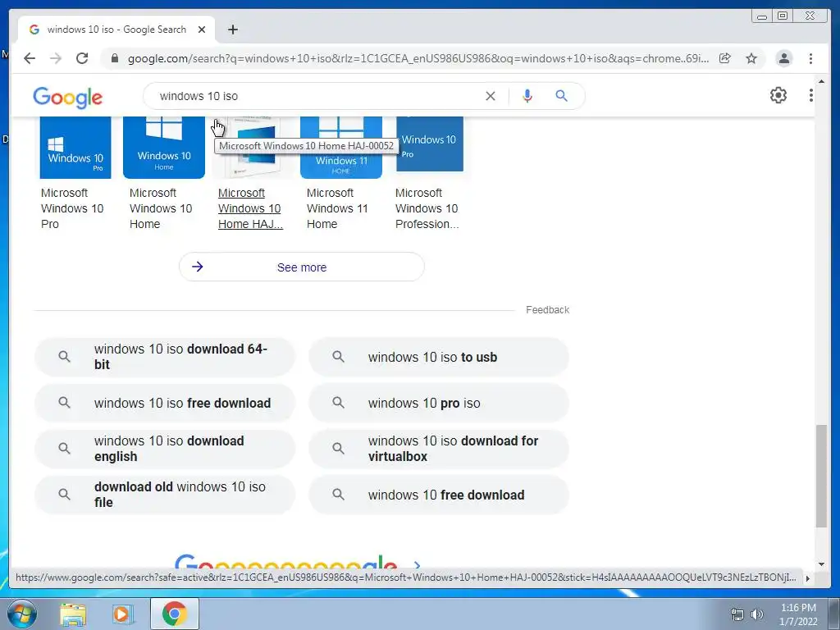The image size is (840, 630).
Task: Click the Chrome taskbar icon
Action: (175, 614)
